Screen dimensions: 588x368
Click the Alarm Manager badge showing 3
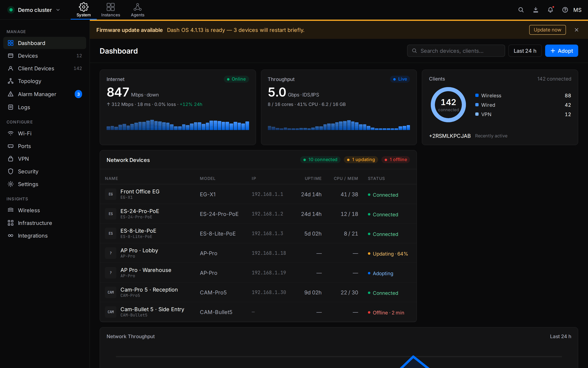tap(78, 94)
